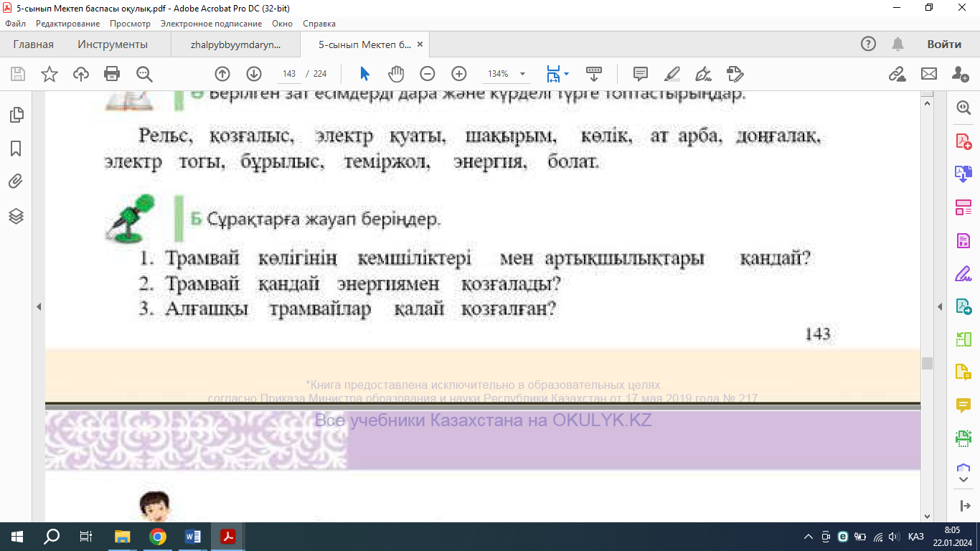Collapse the right tools pane
Viewport: 980px width, 551px height.
coord(964,506)
